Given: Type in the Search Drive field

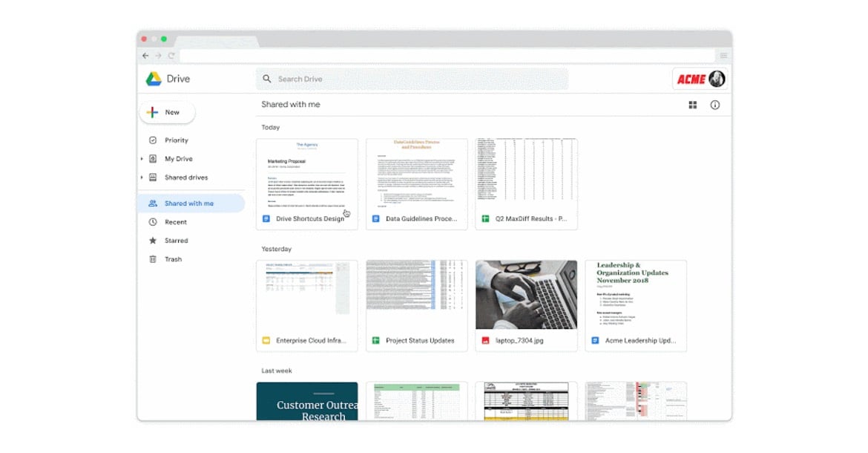Looking at the screenshot, I should [415, 79].
